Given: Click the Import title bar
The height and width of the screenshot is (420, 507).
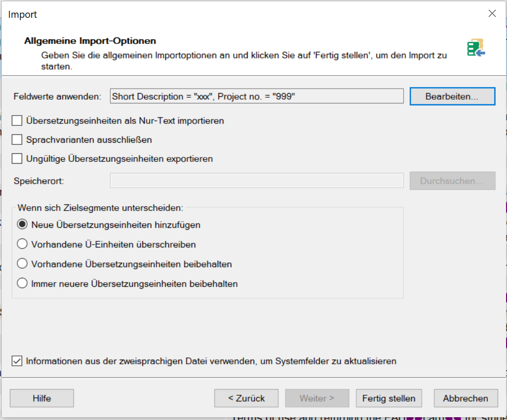Looking at the screenshot, I should pyautogui.click(x=234, y=14).
